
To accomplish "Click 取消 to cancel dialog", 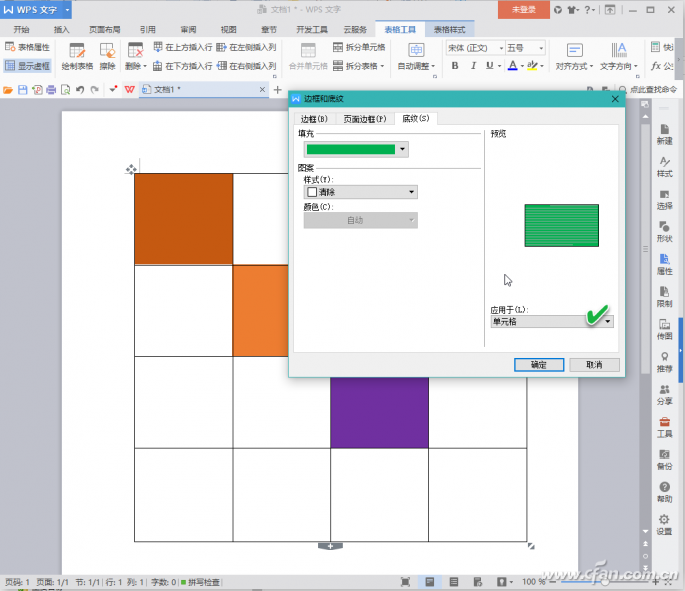I will click(594, 365).
